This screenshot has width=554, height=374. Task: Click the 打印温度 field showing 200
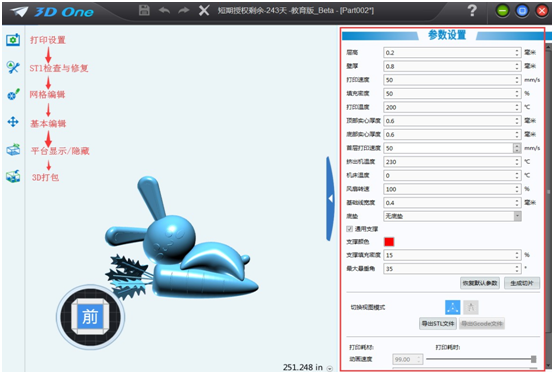tap(452, 107)
